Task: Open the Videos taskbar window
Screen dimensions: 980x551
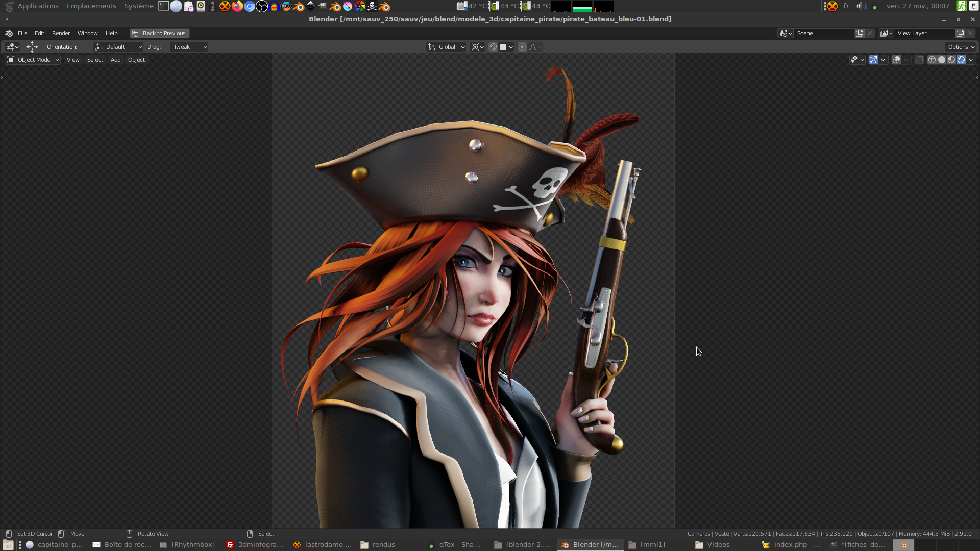Action: tap(713, 545)
